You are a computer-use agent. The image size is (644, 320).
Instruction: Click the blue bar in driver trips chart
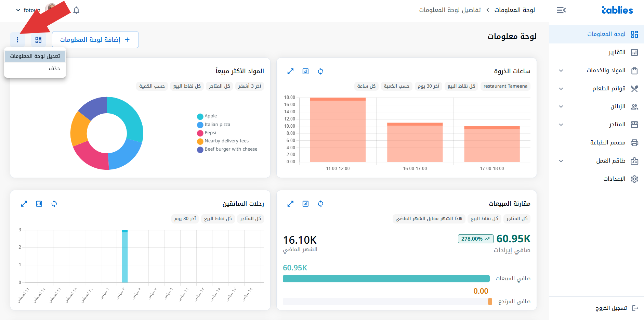pos(125,256)
